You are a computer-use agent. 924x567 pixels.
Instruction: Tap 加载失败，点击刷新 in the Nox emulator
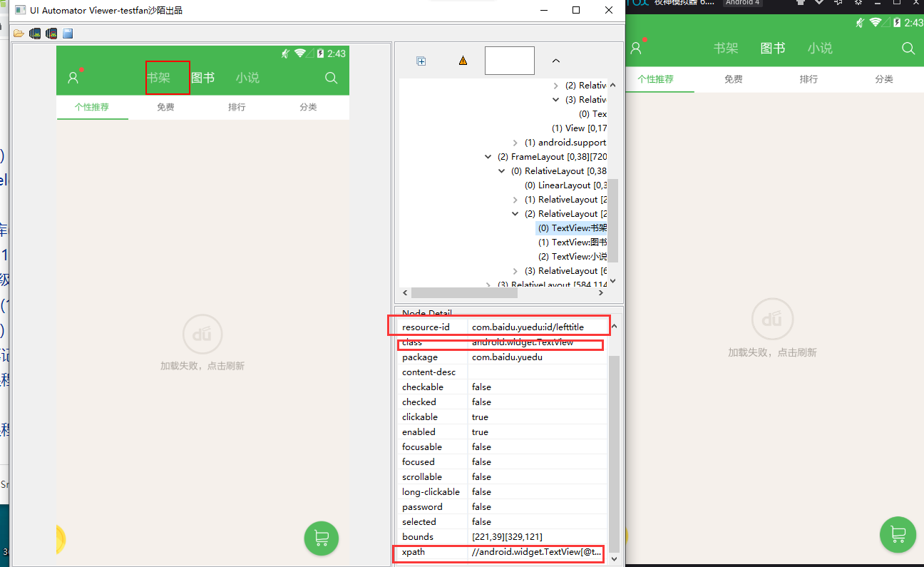pos(772,352)
